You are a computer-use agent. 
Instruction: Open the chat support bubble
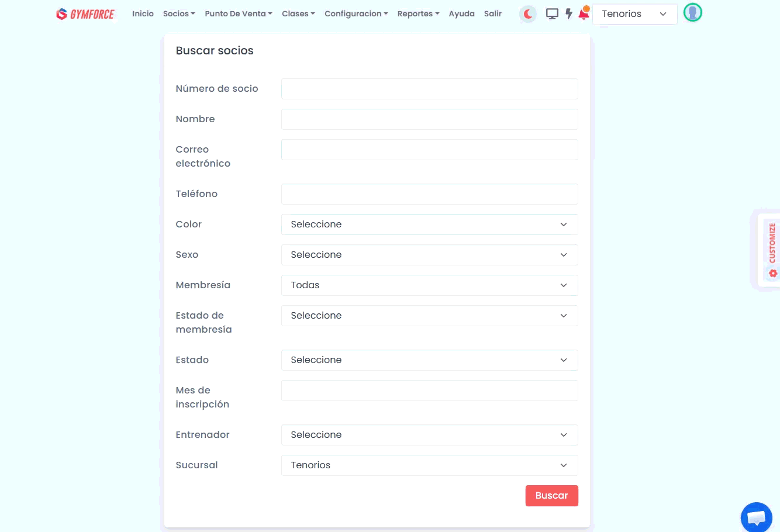757,517
